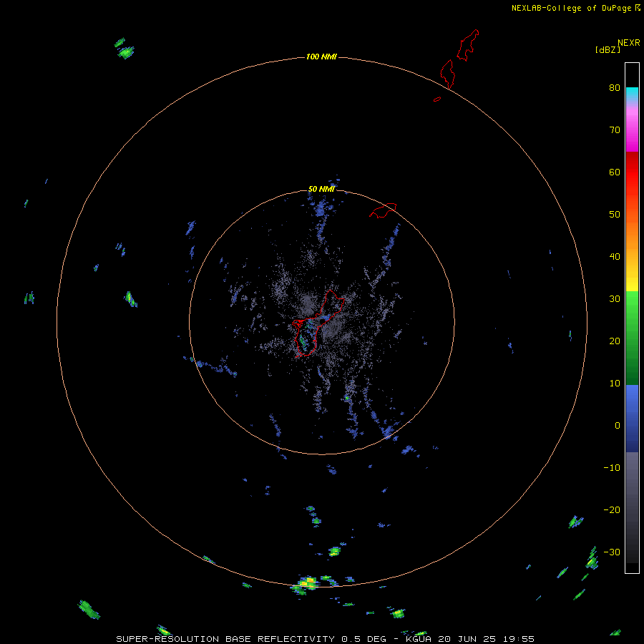Image resolution: width=644 pixels, height=644 pixels.
Task: Click the 0 value on the dBZ scale
Action: (618, 426)
